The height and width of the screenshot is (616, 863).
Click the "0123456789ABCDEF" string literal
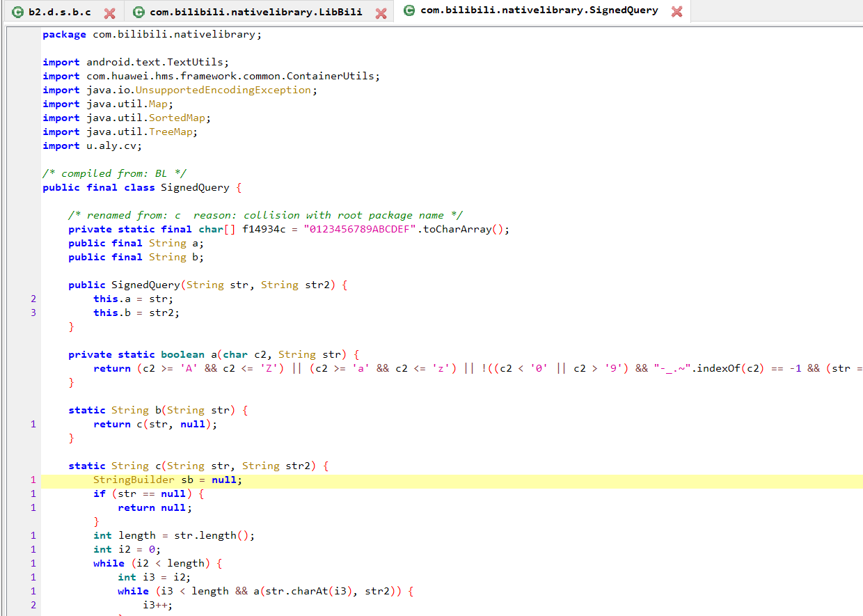pos(360,229)
